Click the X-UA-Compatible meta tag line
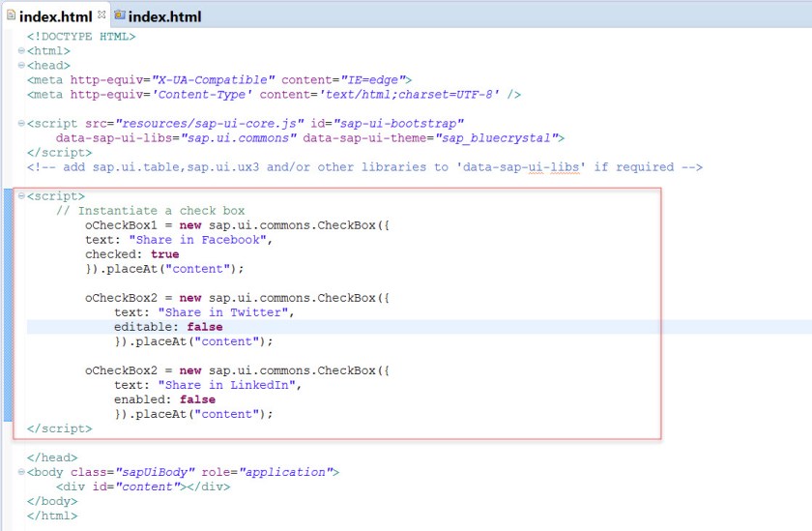This screenshot has height=531, width=812. coord(219,79)
